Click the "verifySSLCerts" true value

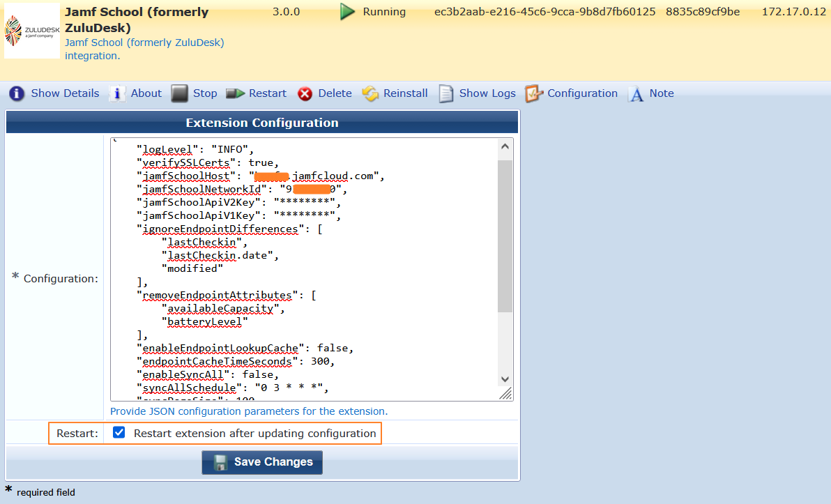click(261, 162)
